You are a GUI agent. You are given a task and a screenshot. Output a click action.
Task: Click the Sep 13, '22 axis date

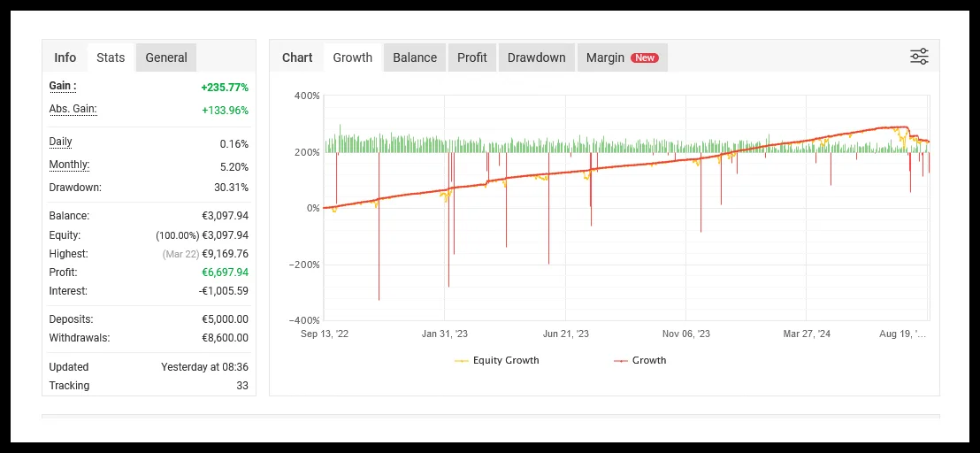[x=325, y=334]
